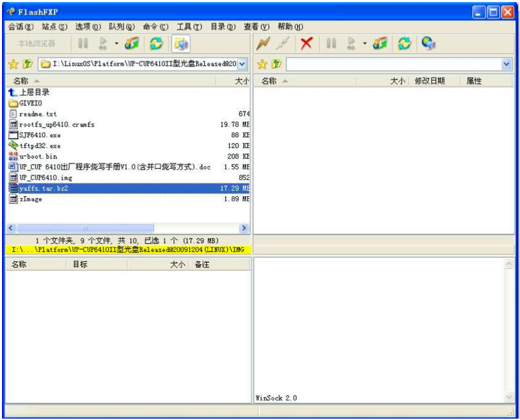The image size is (520, 420).
Task: Click the globe switch-to-local-browser icon
Action: 429,43
